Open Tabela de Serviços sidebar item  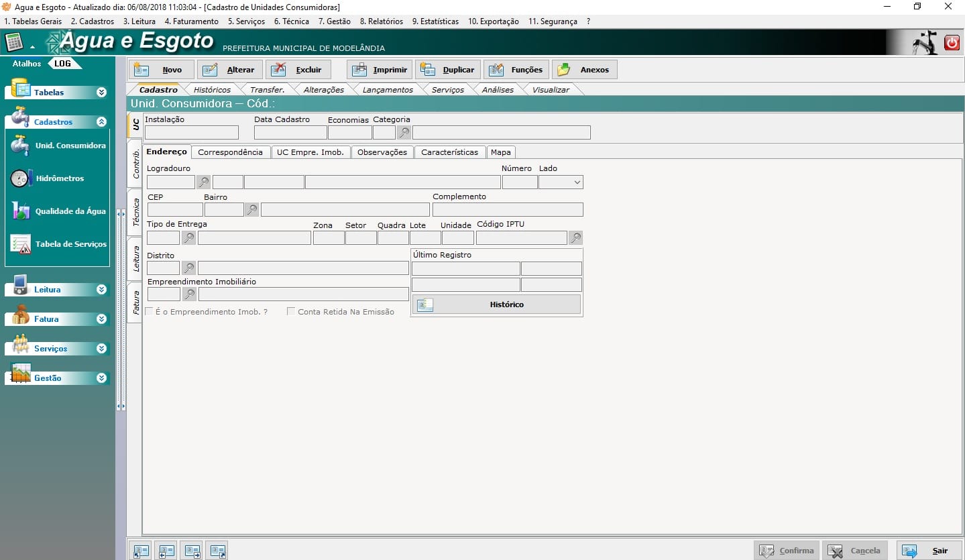[70, 244]
